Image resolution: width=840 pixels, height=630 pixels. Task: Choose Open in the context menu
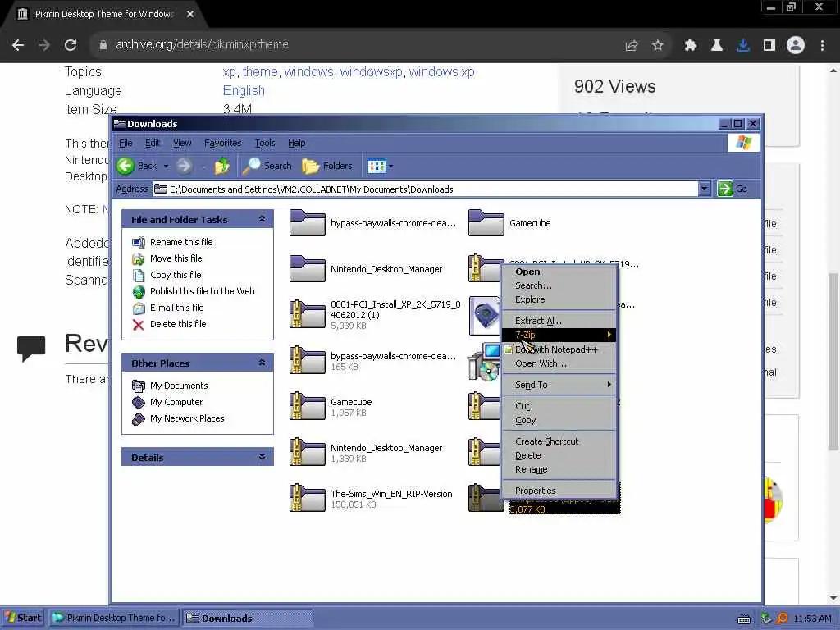coord(559,272)
